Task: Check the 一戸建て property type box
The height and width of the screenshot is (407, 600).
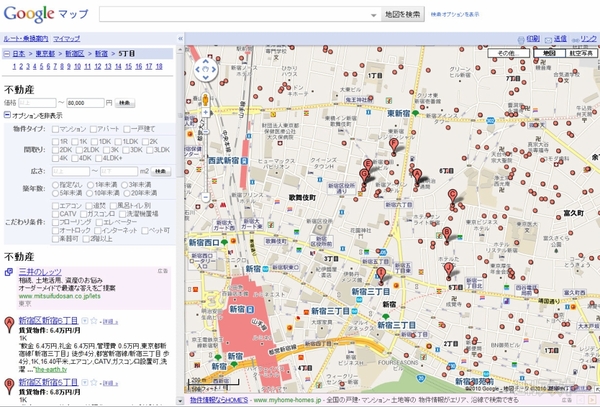Action: [x=127, y=129]
